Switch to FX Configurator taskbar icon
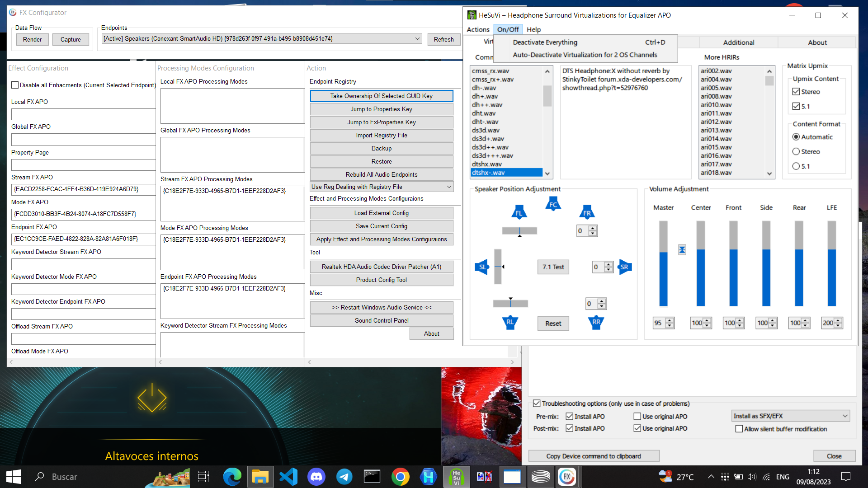Viewport: 868px width, 488px height. [567, 477]
